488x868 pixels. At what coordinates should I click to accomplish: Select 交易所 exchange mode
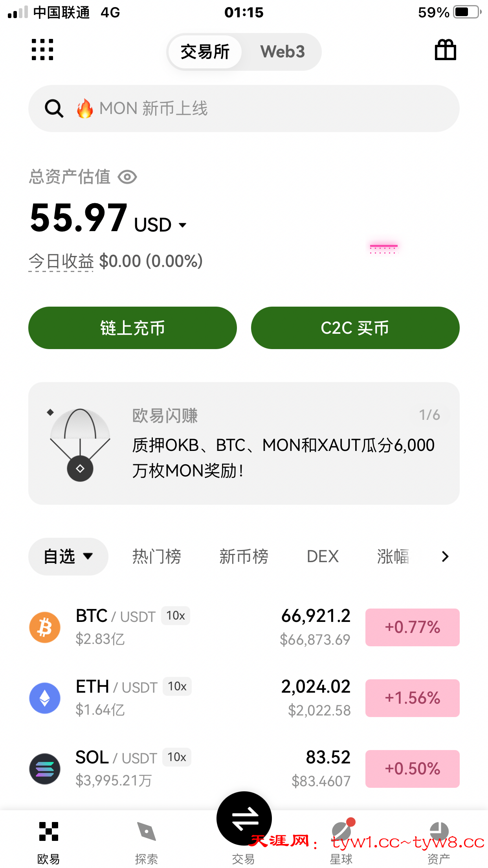click(205, 52)
